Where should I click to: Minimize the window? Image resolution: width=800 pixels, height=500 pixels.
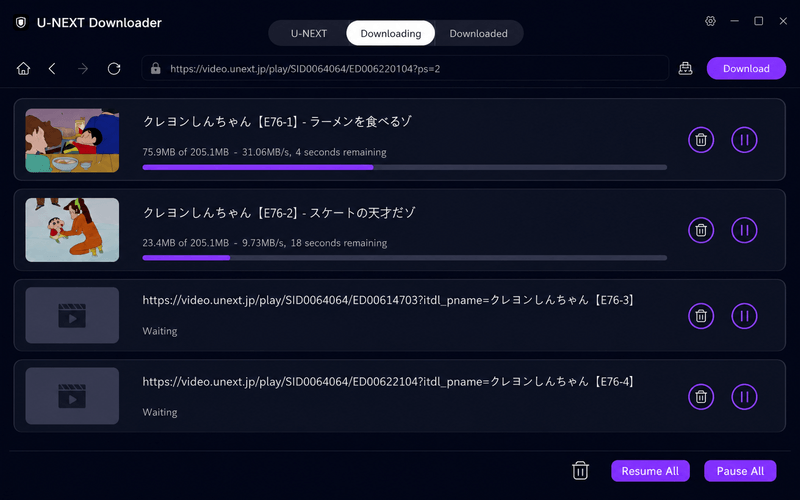735,21
